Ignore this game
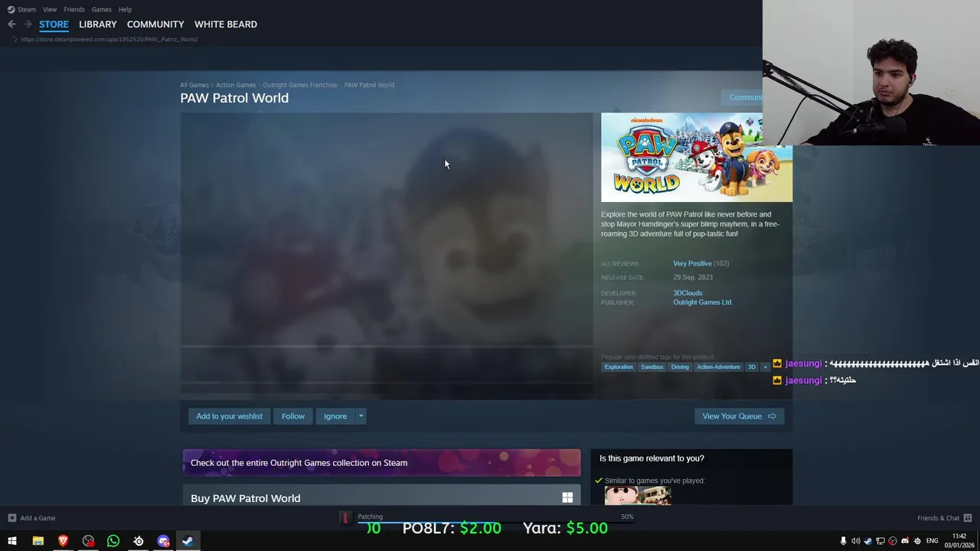 [x=335, y=416]
